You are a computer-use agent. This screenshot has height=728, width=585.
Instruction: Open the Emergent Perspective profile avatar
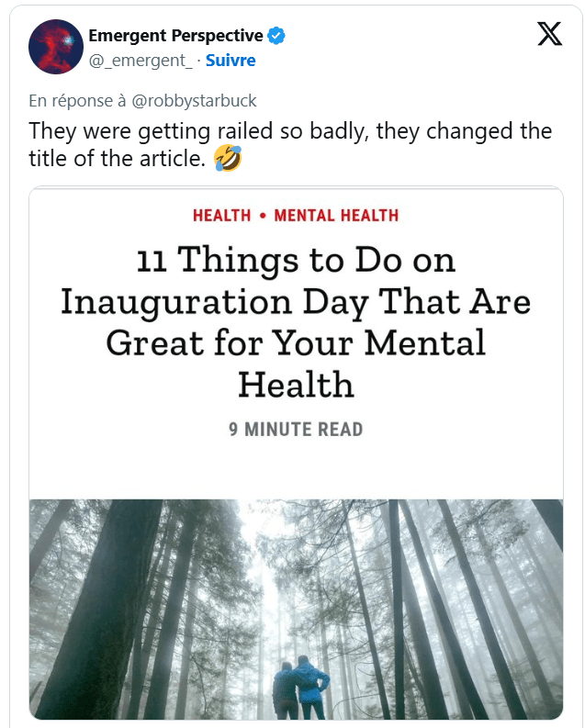[56, 46]
